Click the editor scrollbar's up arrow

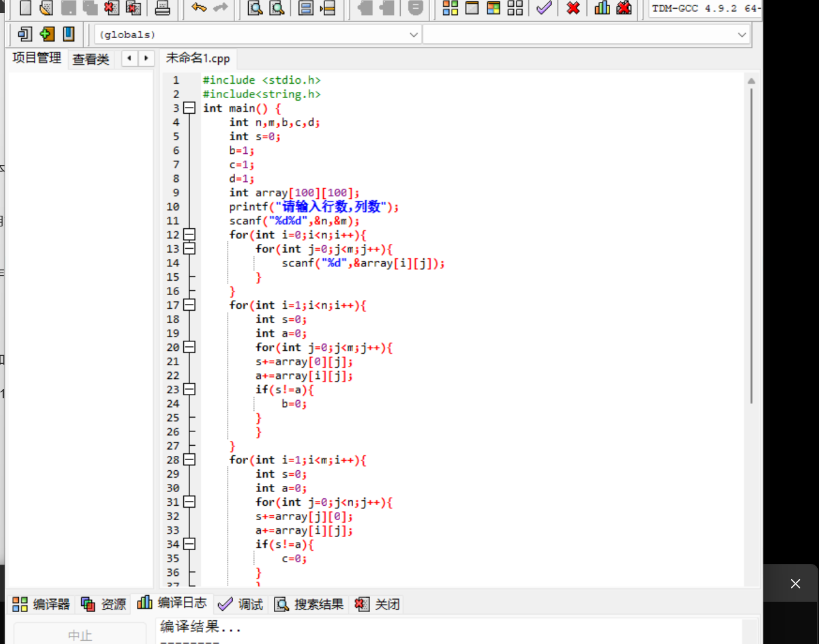pyautogui.click(x=751, y=81)
